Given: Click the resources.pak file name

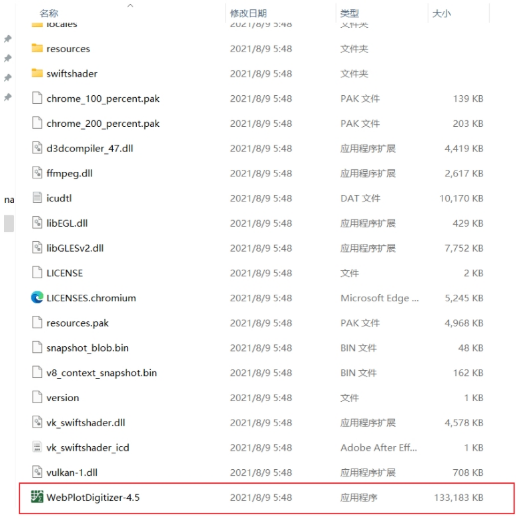Looking at the screenshot, I should pyautogui.click(x=78, y=323).
